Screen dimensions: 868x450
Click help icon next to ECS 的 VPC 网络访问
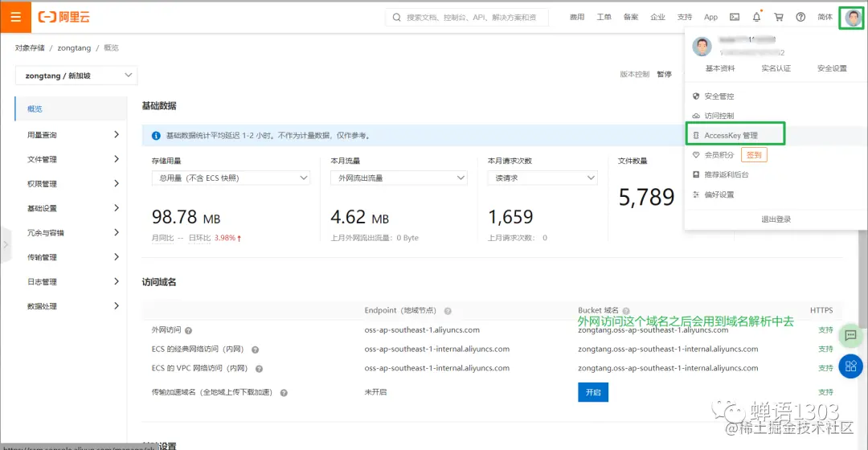259,369
